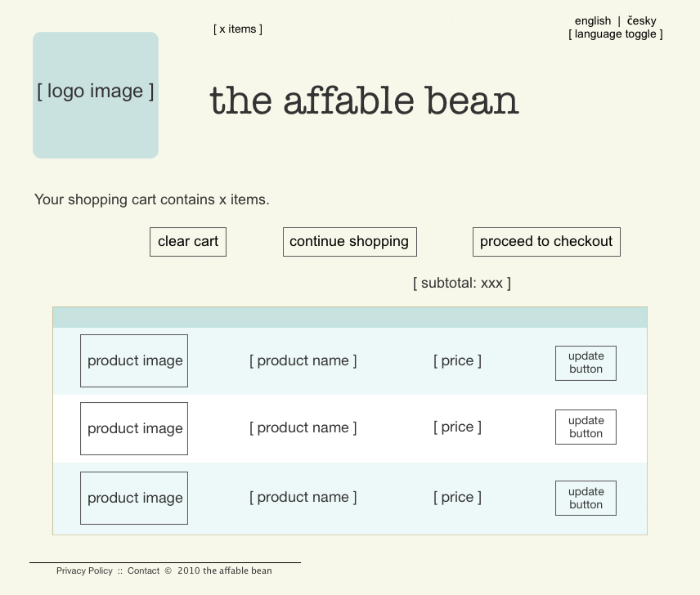Open the Privacy Policy page

tap(83, 570)
